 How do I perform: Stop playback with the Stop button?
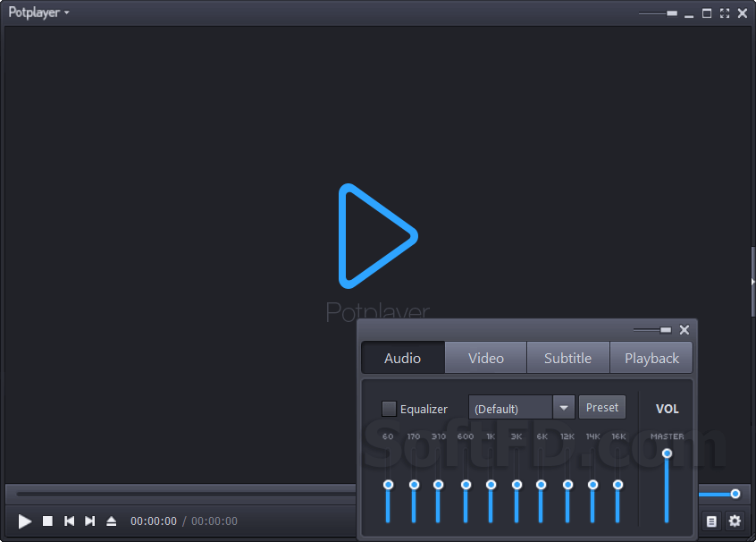pyautogui.click(x=47, y=521)
